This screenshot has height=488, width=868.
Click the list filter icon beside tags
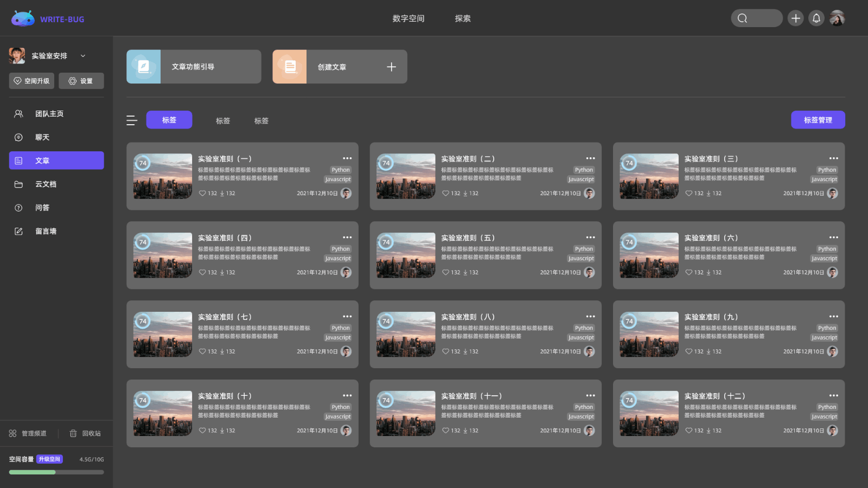pos(131,120)
